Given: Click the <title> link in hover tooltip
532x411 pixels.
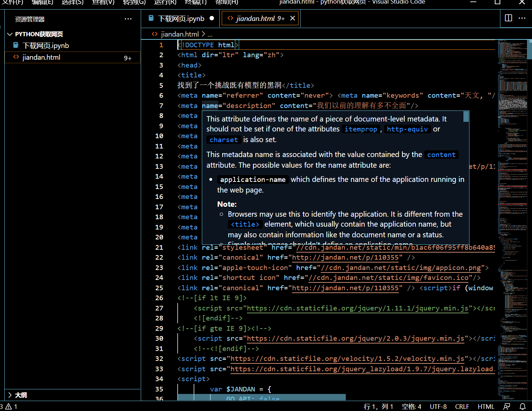Looking at the screenshot, I should (x=245, y=225).
